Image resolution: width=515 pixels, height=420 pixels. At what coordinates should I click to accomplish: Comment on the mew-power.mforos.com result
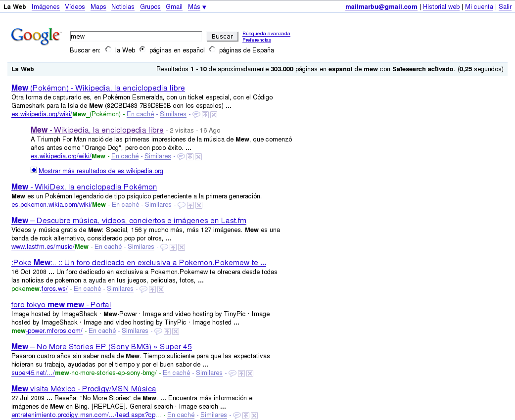pos(158,331)
